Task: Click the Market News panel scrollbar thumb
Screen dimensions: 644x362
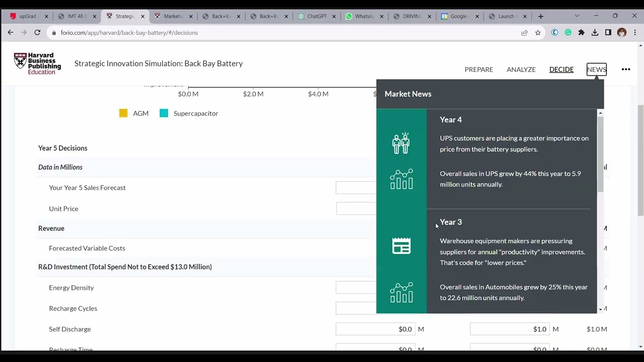Action: coord(600,153)
